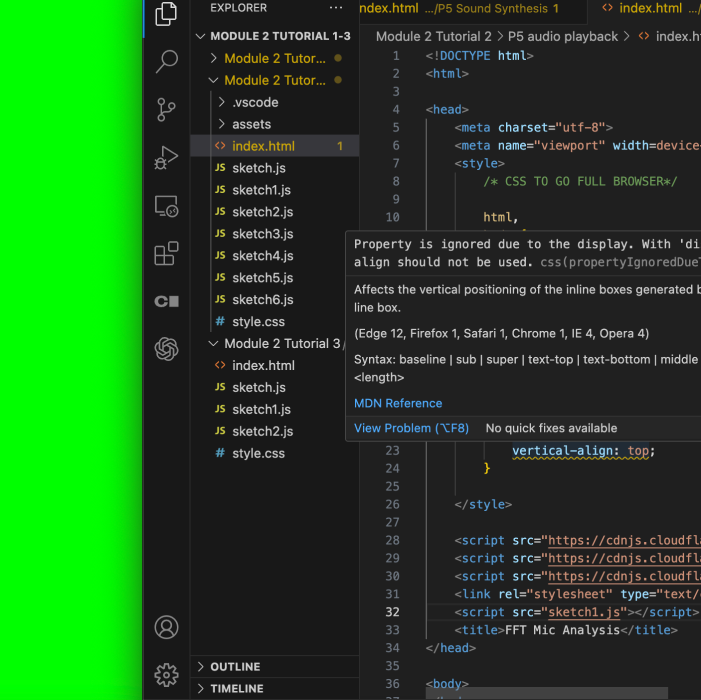
Task: Open the Search view icon
Action: (x=166, y=61)
